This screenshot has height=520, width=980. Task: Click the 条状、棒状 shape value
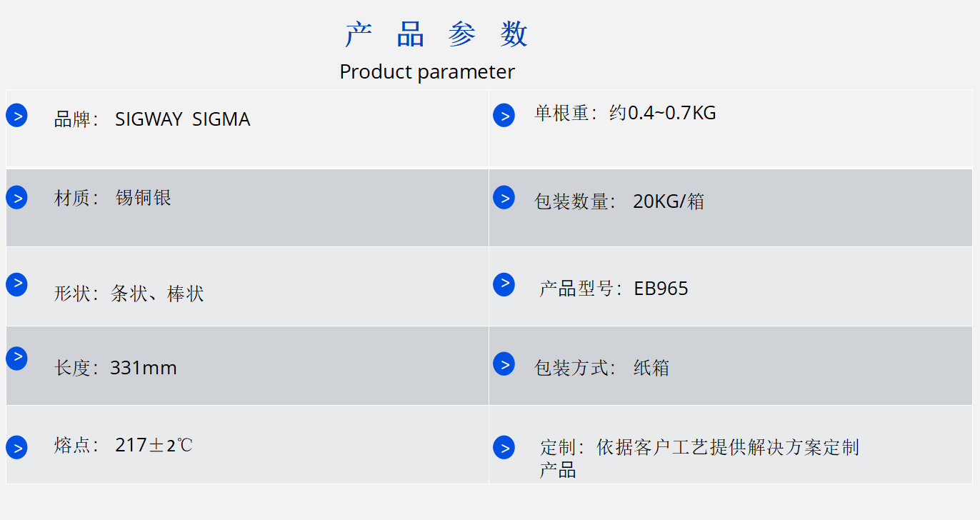tap(157, 294)
